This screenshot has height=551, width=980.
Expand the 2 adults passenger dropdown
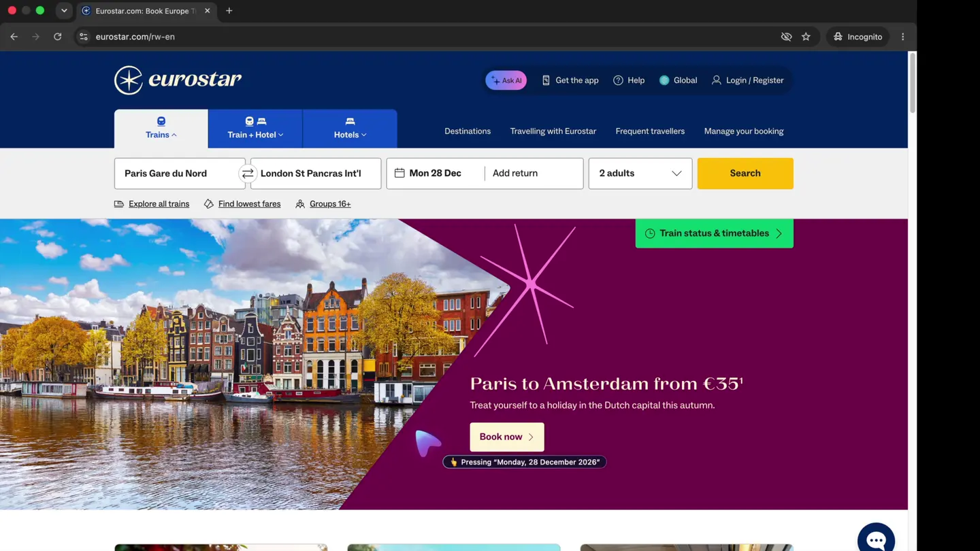(640, 173)
